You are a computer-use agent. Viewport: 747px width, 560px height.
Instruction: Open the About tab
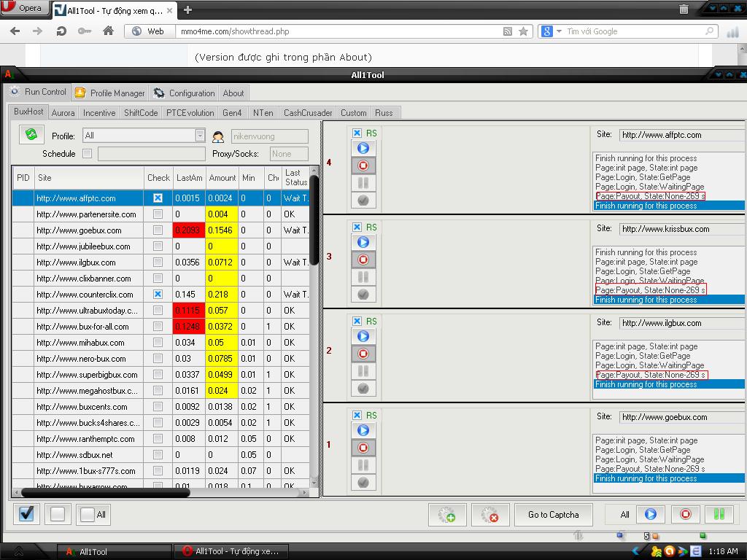(233, 93)
